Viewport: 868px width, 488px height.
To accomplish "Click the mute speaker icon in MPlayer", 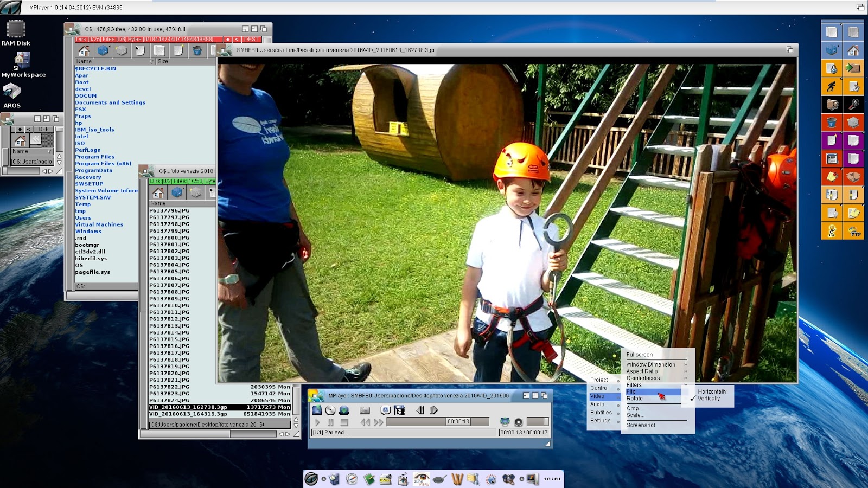I will pos(518,422).
